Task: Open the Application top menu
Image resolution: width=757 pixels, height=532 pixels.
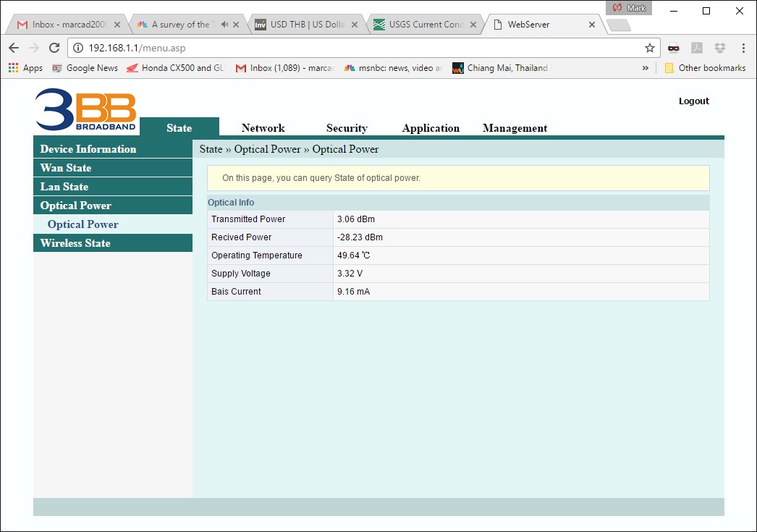Action: coord(431,128)
